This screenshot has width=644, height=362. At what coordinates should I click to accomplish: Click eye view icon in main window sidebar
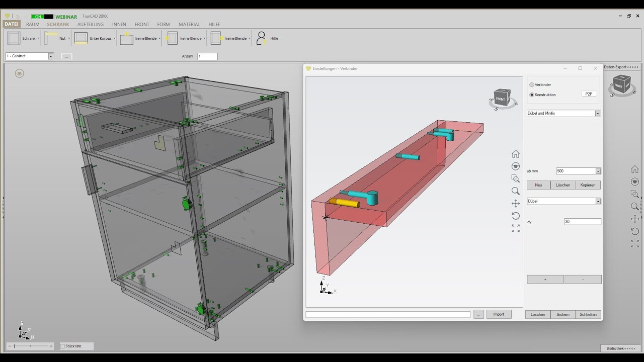pos(634,182)
